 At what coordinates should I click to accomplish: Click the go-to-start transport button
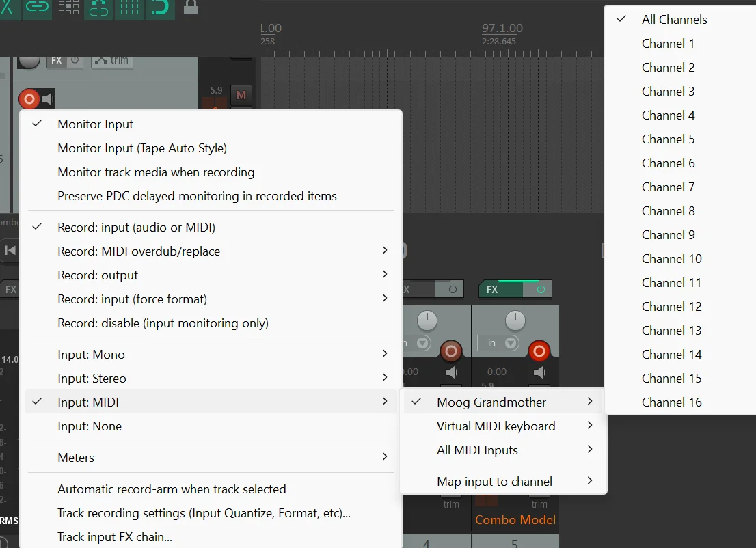(x=10, y=250)
